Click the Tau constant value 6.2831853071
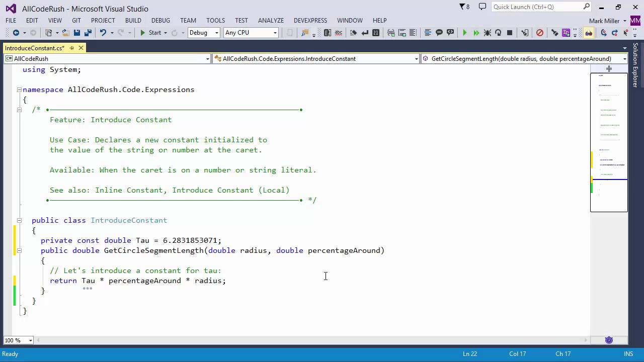The width and height of the screenshot is (644, 362). pyautogui.click(x=190, y=240)
